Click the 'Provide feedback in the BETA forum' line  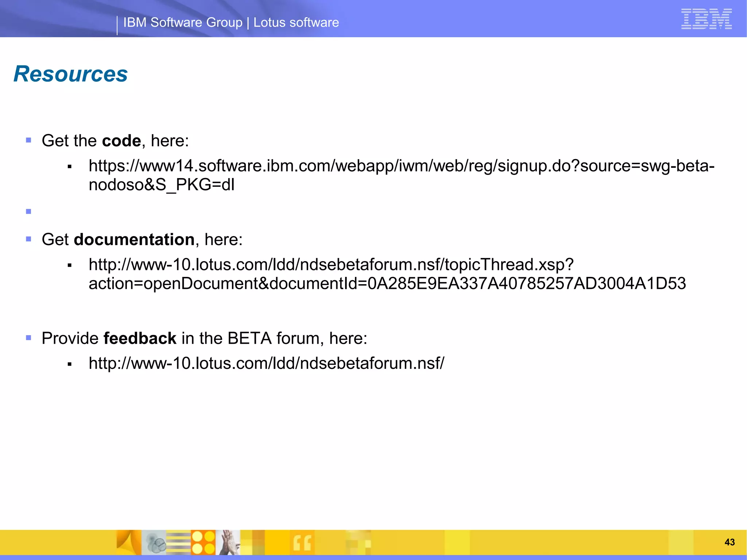pyautogui.click(x=204, y=338)
